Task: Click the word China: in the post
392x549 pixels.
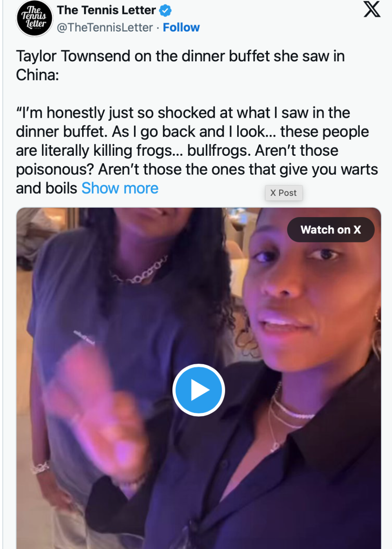Action: (x=38, y=75)
